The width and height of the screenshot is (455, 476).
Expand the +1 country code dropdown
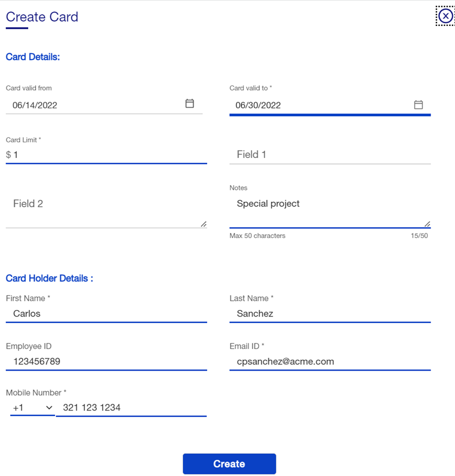[x=32, y=407]
